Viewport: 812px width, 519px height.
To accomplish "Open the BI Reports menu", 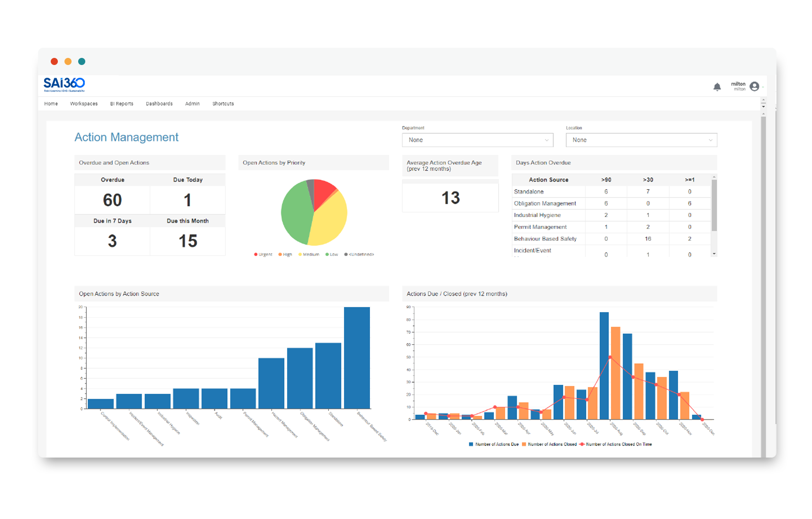I will click(x=122, y=104).
